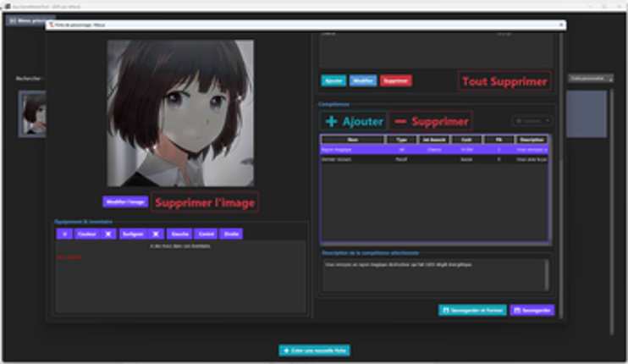This screenshot has height=364, width=628.
Task: Open the sort order dropdown in main window
Action: point(591,79)
